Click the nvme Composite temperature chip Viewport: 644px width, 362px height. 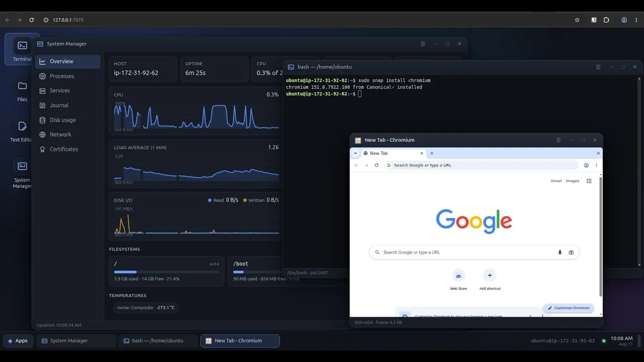click(x=145, y=308)
